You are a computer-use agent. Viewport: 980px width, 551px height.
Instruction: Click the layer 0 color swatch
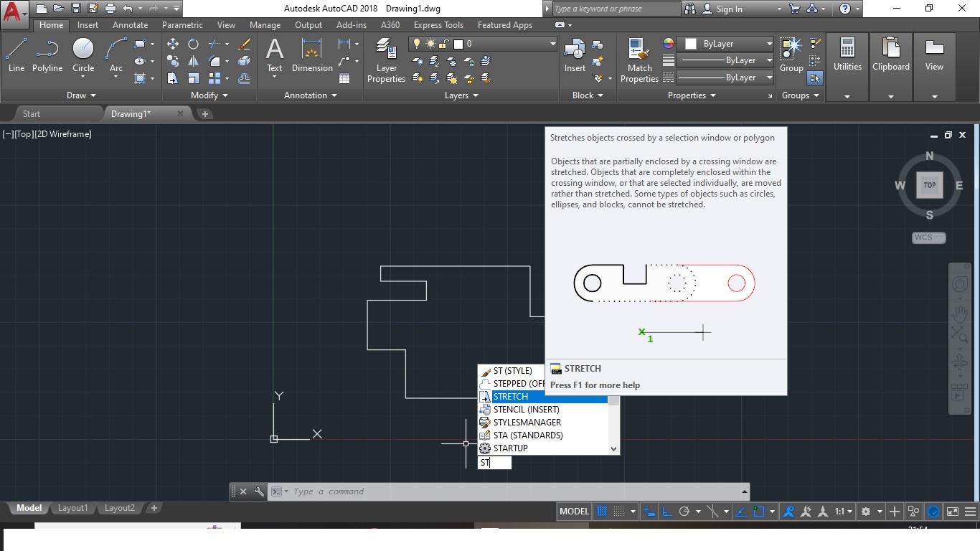pos(458,44)
